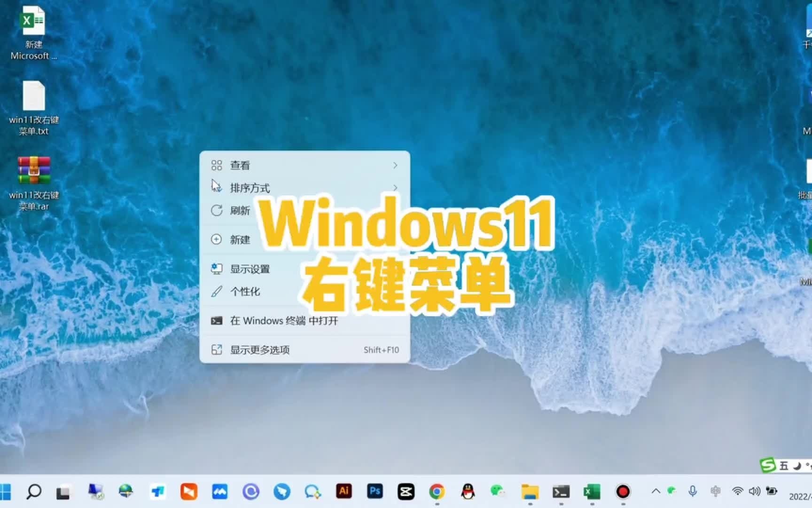Click 在 Windows 终端 中打开 menu entry
This screenshot has width=812, height=508.
(x=304, y=321)
